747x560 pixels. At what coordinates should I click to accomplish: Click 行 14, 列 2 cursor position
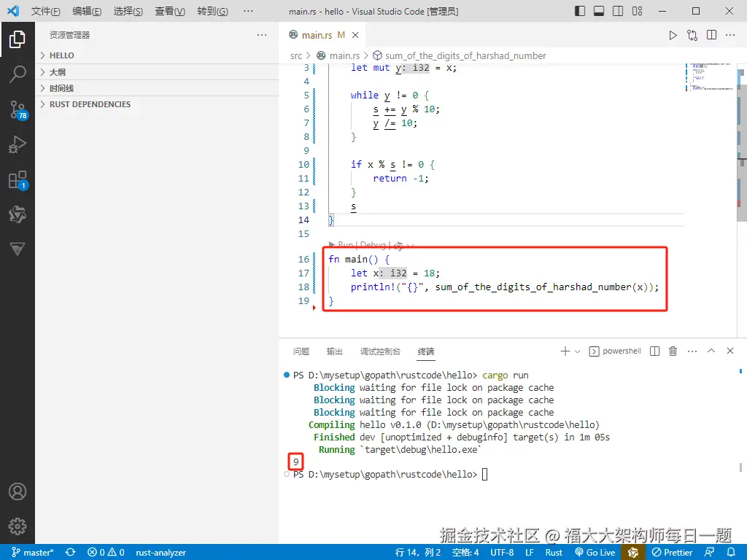[x=418, y=553]
